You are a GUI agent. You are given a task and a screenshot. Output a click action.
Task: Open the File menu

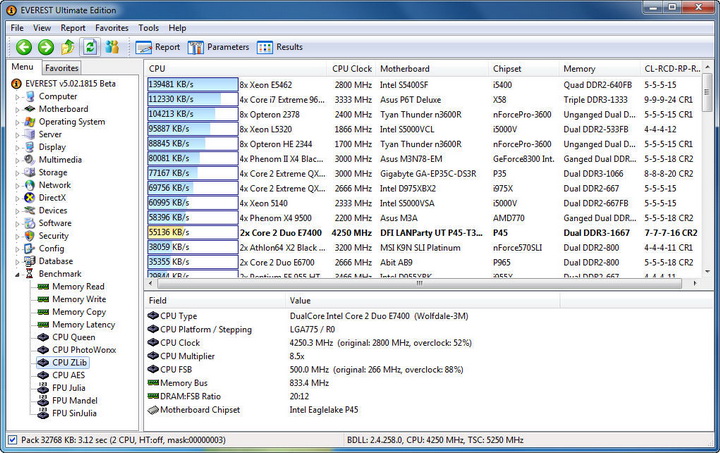[17, 28]
